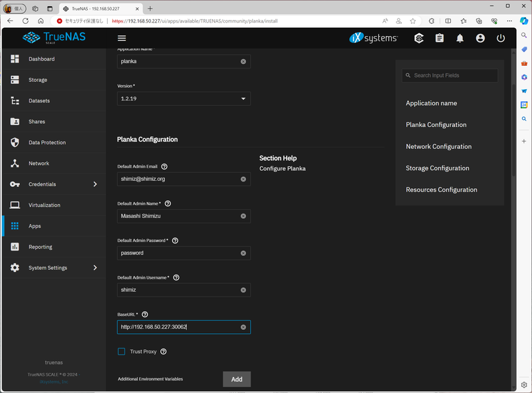Clear the BaseURL field text
This screenshot has width=532, height=393.
(243, 327)
